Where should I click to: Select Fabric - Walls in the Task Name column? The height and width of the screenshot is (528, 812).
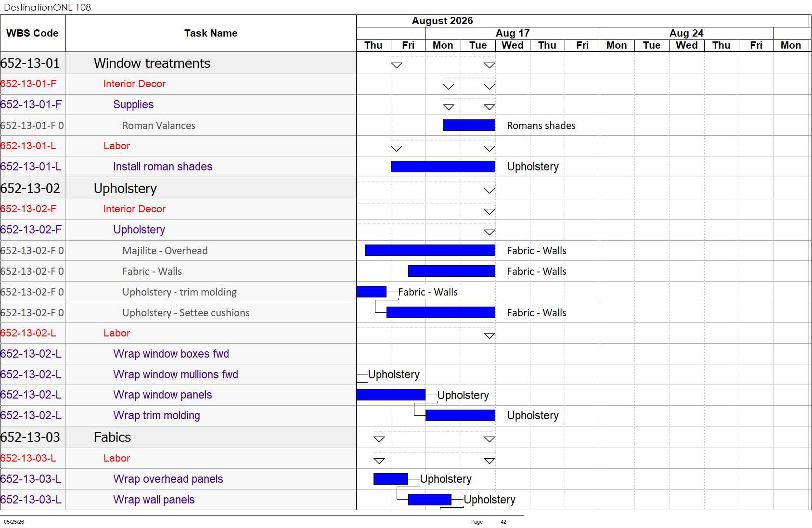coord(152,271)
